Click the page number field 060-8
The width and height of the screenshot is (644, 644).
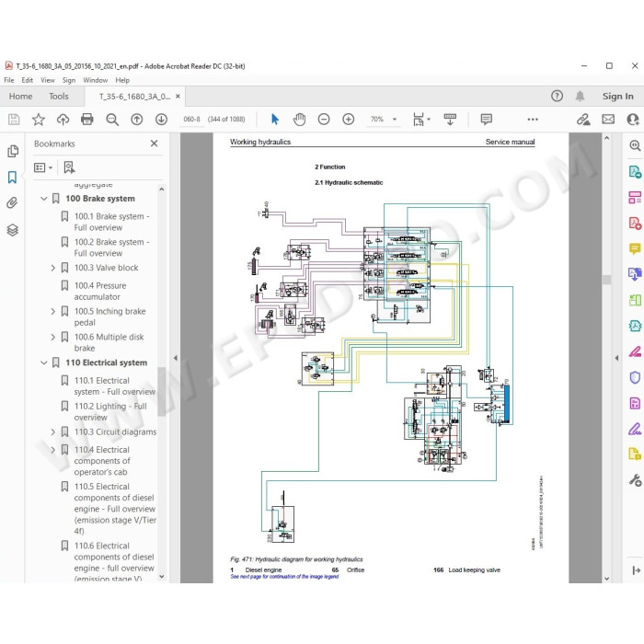click(x=191, y=120)
